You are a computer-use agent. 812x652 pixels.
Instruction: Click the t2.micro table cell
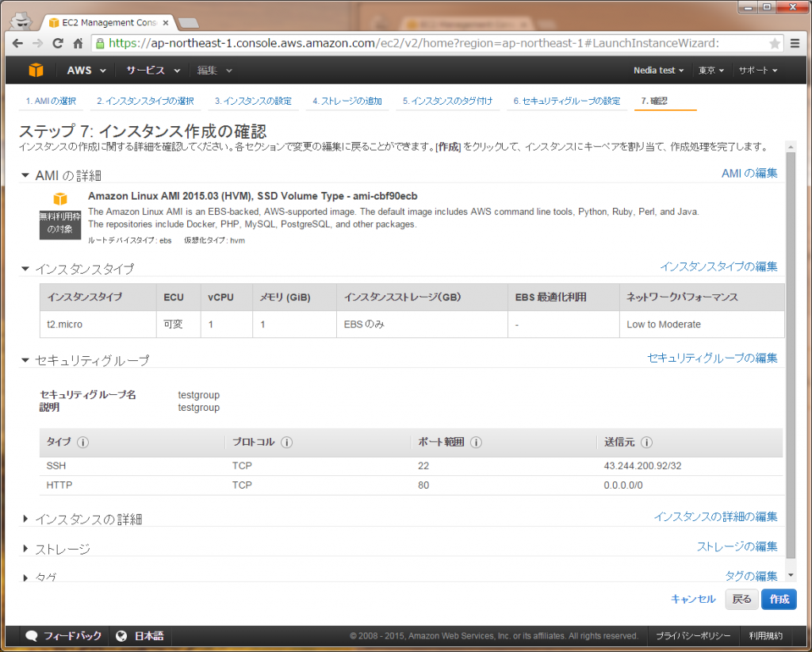point(98,324)
